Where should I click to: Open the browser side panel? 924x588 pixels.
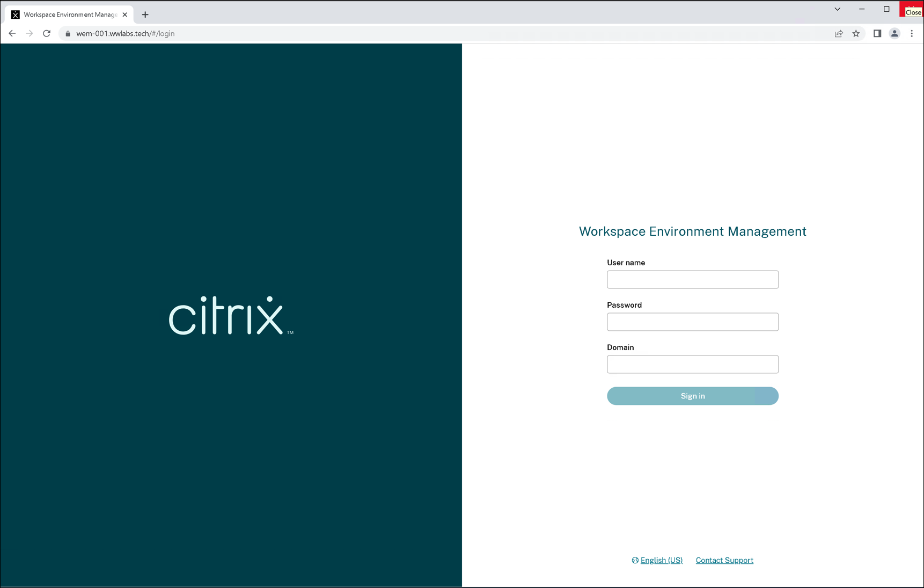tap(877, 33)
